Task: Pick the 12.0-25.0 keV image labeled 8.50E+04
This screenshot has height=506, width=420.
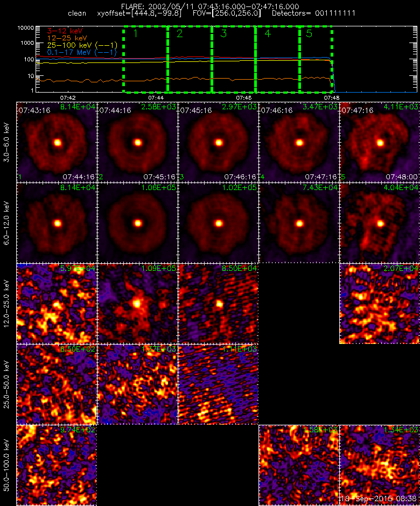Action: tap(218, 304)
